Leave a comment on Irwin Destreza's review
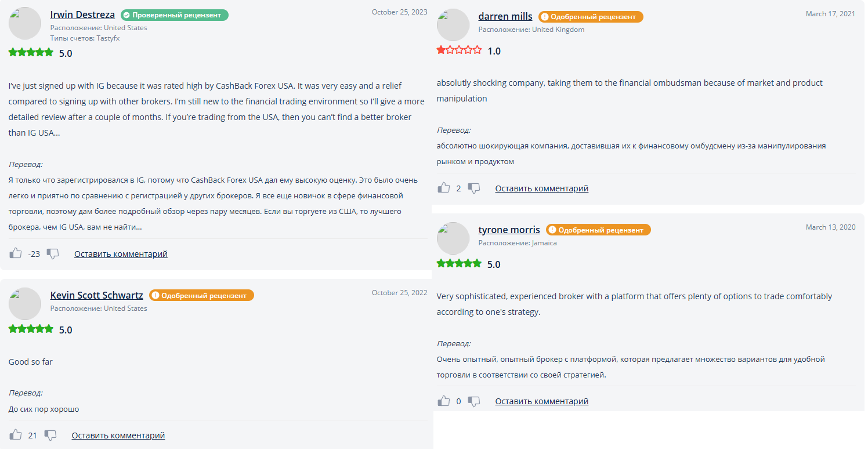 coord(121,254)
